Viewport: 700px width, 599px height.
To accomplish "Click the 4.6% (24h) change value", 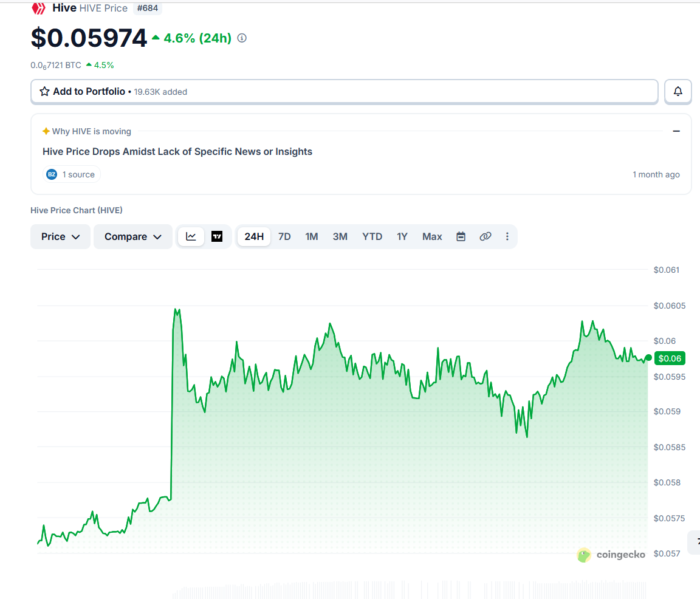I will [197, 38].
